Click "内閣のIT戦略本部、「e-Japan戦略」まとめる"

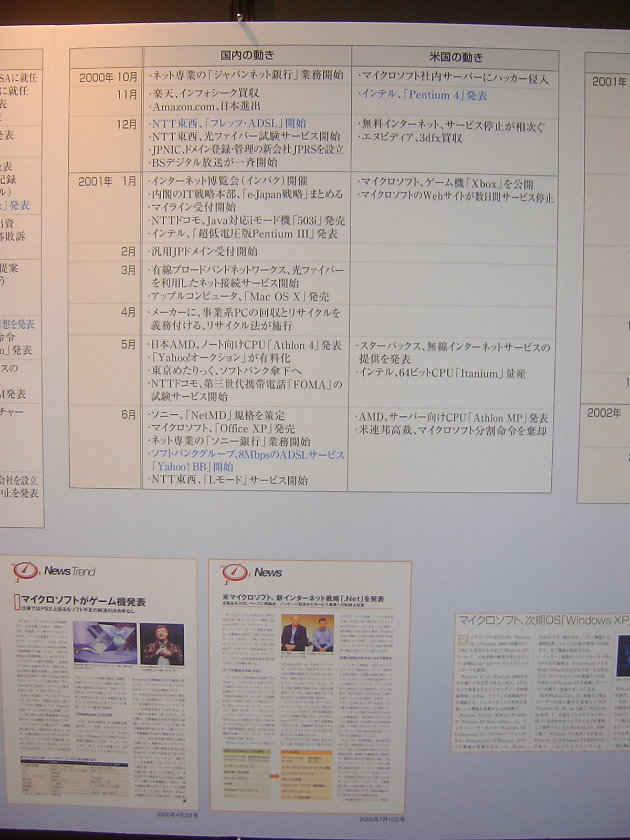(245, 194)
